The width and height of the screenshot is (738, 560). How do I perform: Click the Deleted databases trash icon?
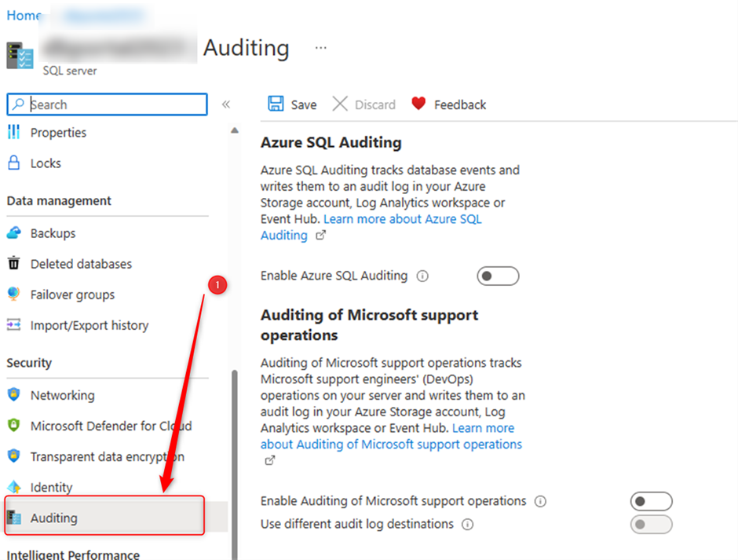click(x=14, y=263)
